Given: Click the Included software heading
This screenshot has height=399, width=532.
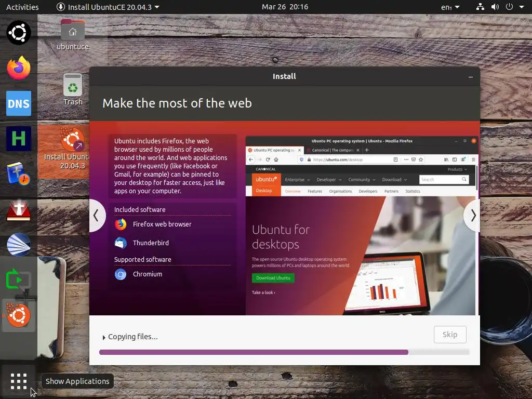Looking at the screenshot, I should coord(140,210).
